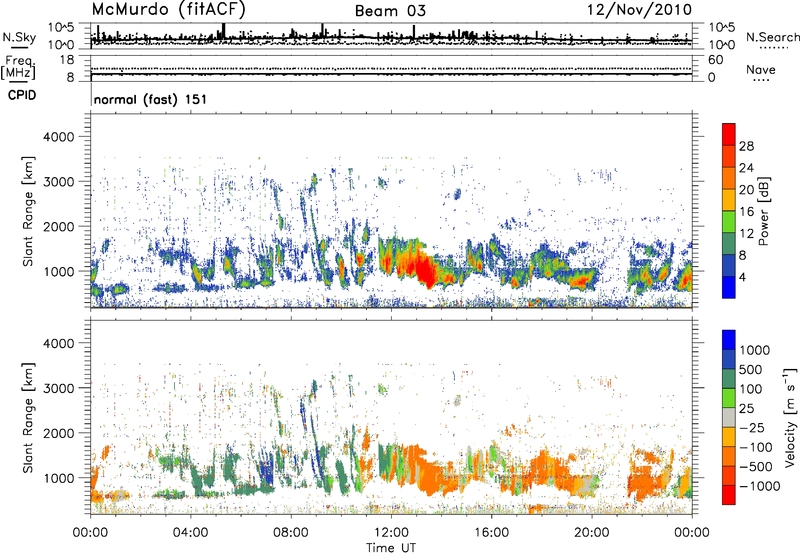Click the -25 label on velocity colorbar

(x=751, y=428)
